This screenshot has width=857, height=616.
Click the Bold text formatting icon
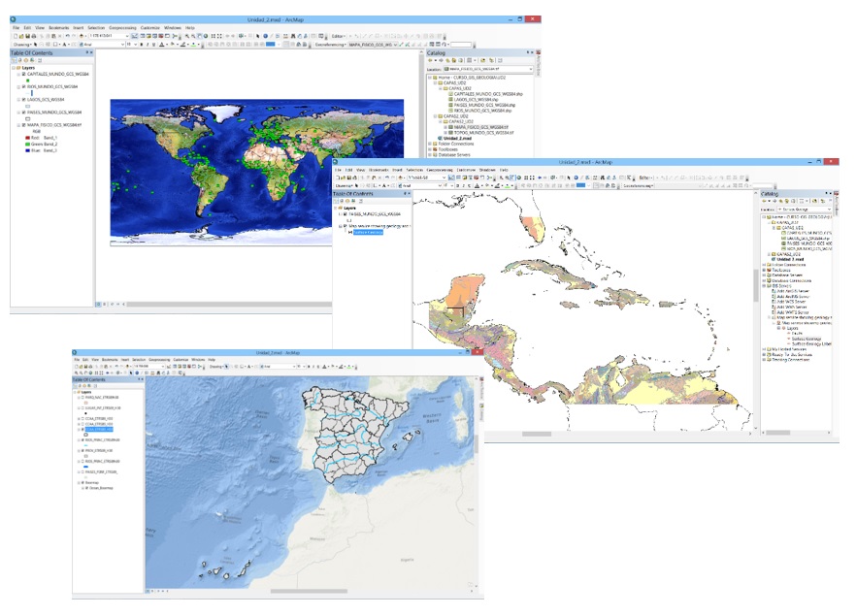coord(144,45)
